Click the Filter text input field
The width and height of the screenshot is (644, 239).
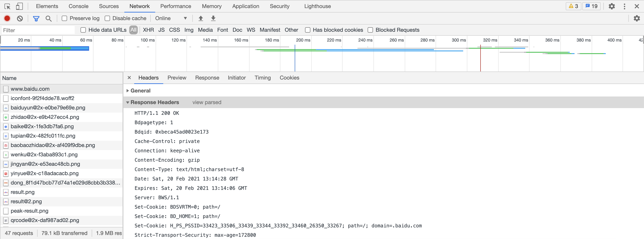tap(38, 30)
